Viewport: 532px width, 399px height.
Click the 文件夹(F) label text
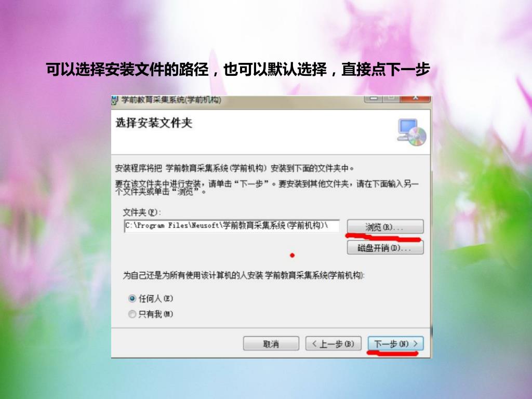coord(142,212)
